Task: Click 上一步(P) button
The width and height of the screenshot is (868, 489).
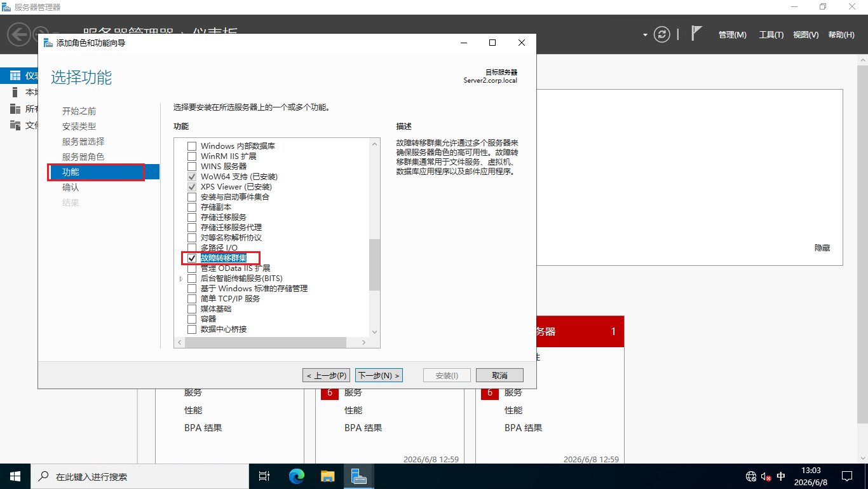Action: pos(327,375)
